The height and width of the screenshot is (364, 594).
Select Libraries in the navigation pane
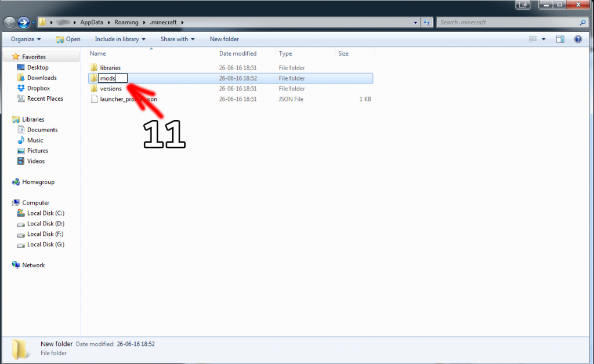coord(33,119)
